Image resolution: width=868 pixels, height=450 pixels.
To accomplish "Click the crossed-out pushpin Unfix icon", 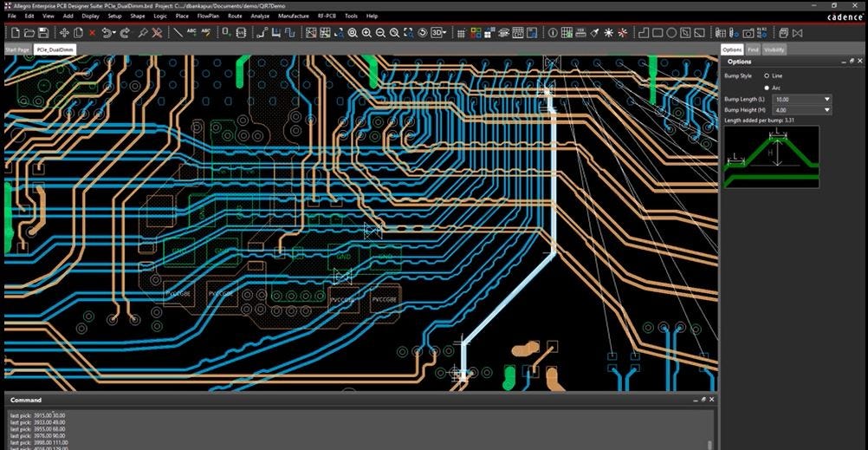I will point(157,33).
